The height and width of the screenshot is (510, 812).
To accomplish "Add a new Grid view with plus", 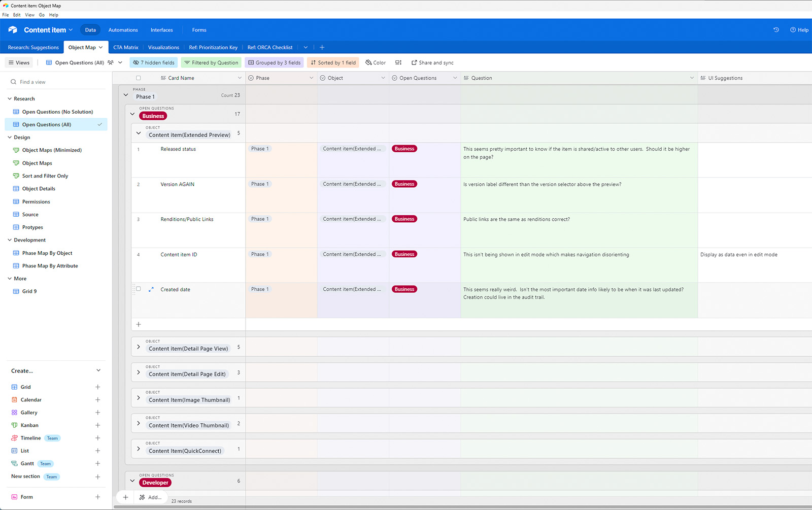I will click(x=97, y=387).
